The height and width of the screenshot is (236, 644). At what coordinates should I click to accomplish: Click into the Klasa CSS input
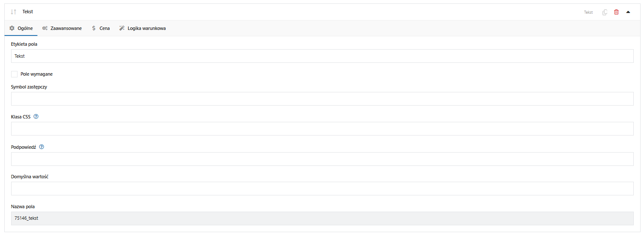(x=322, y=129)
